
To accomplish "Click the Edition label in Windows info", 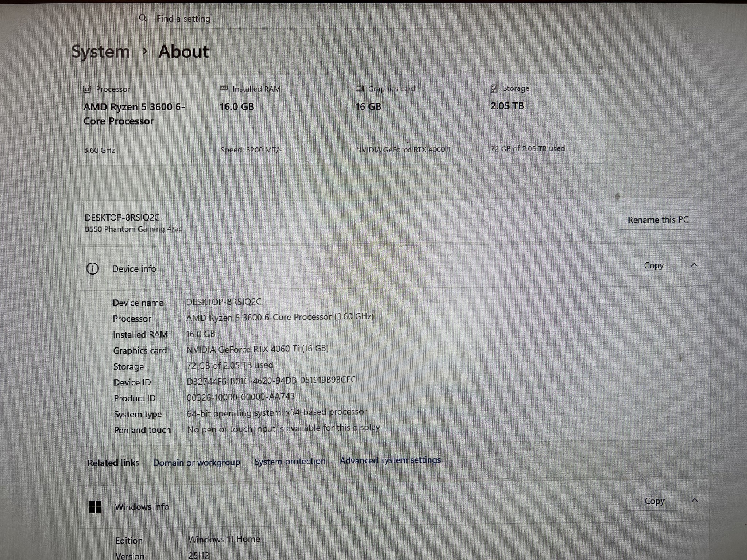I will 129,541.
